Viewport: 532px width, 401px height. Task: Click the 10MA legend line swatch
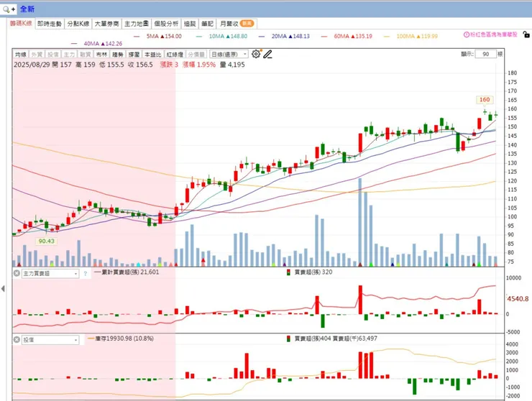(199, 37)
